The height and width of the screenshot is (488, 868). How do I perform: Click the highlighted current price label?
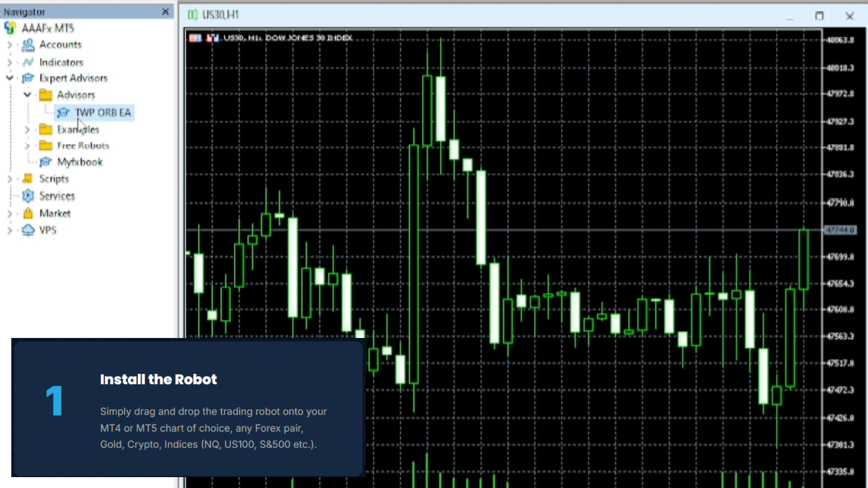point(840,230)
